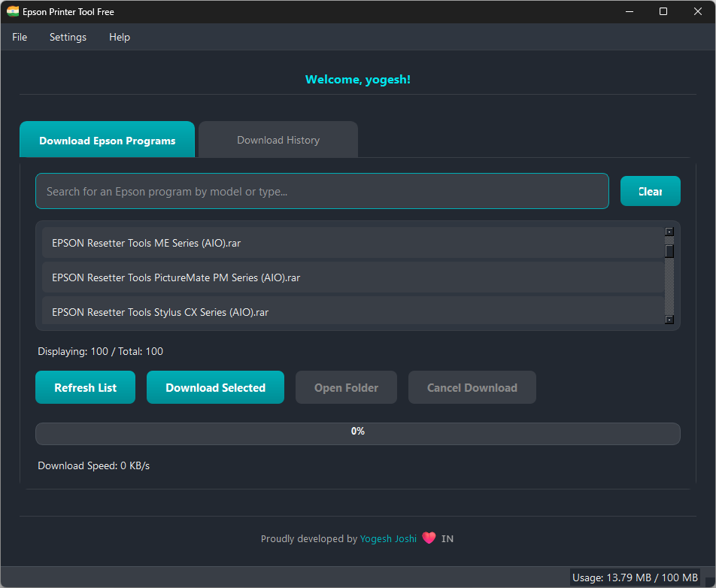The height and width of the screenshot is (588, 716).
Task: Open the Yogesh Joshi developer link
Action: [388, 538]
